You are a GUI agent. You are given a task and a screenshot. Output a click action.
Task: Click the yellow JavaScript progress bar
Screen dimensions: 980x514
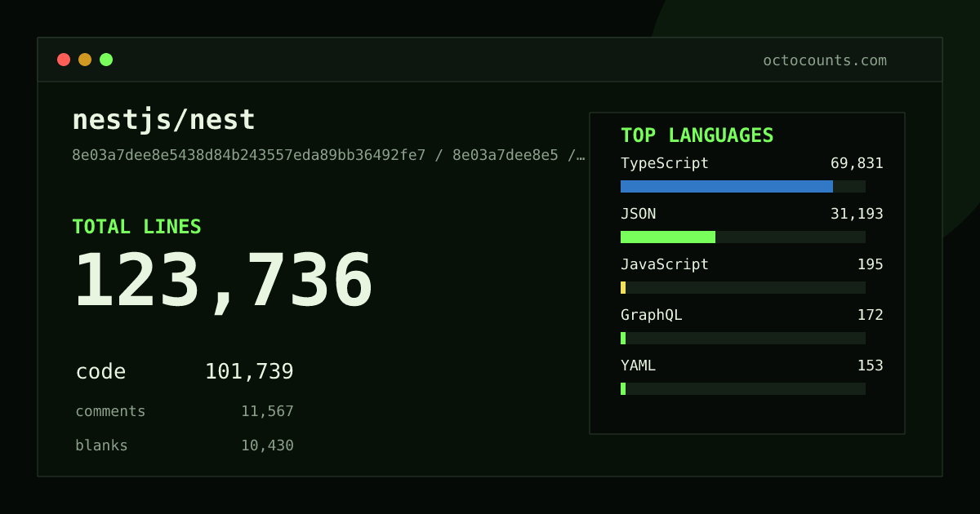pos(623,287)
